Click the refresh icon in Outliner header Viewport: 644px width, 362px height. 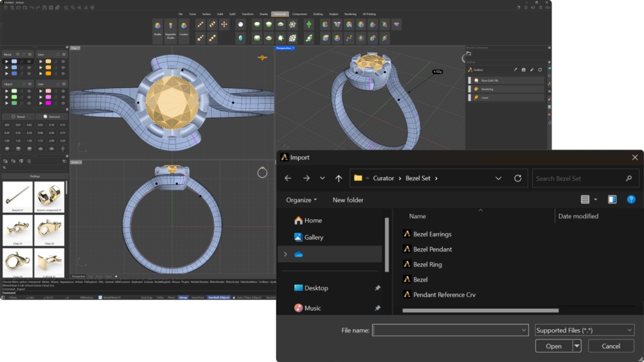pyautogui.click(x=540, y=70)
